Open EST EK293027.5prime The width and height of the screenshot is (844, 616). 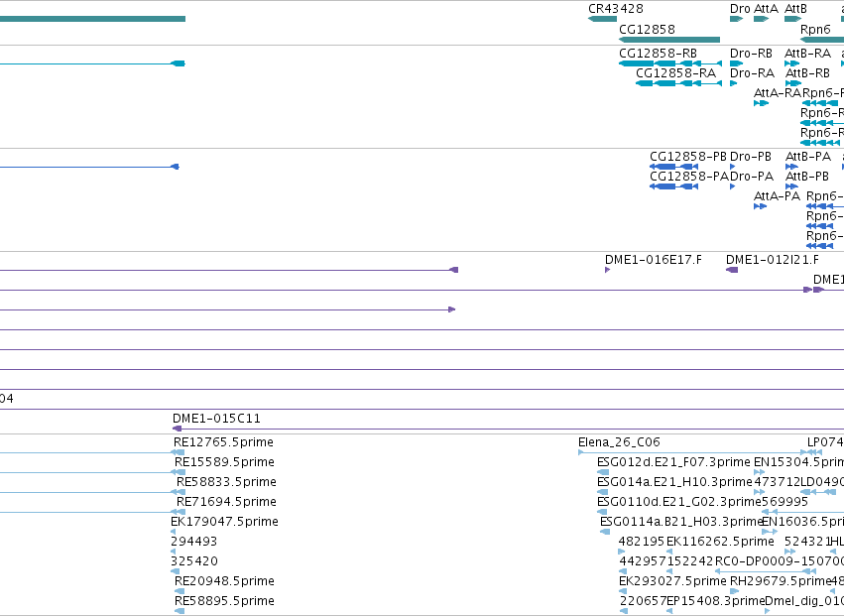(623, 591)
